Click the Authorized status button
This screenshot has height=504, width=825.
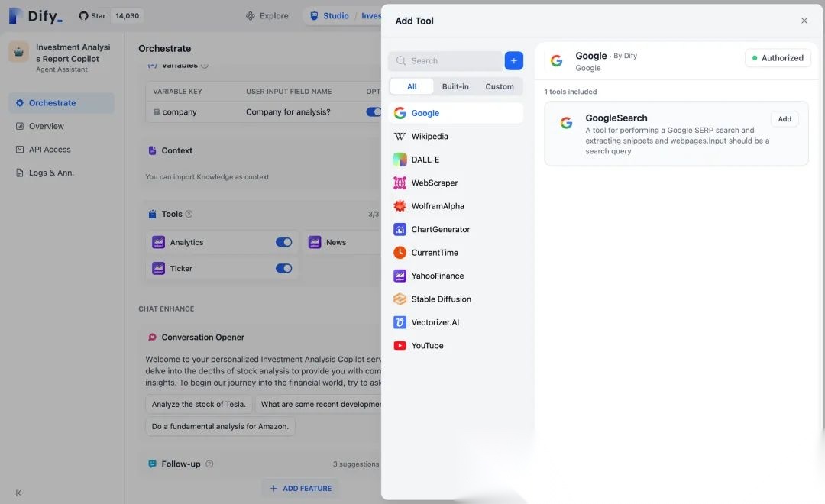[778, 58]
